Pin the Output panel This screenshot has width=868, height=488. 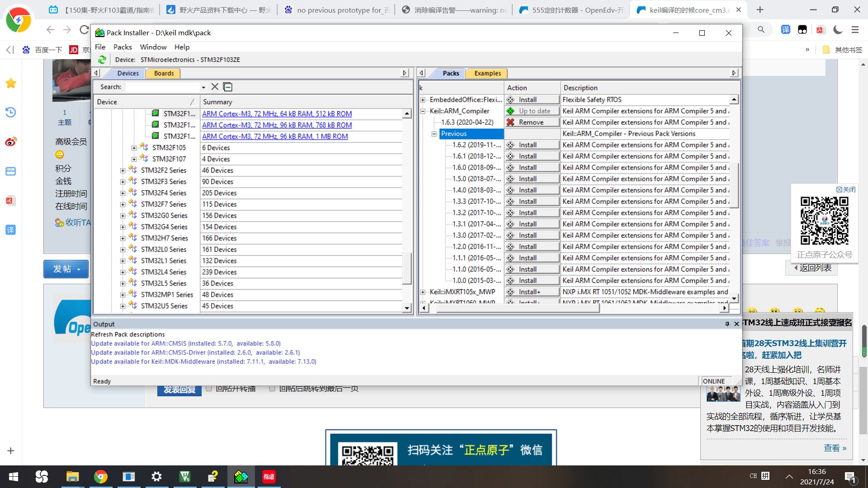coord(727,324)
